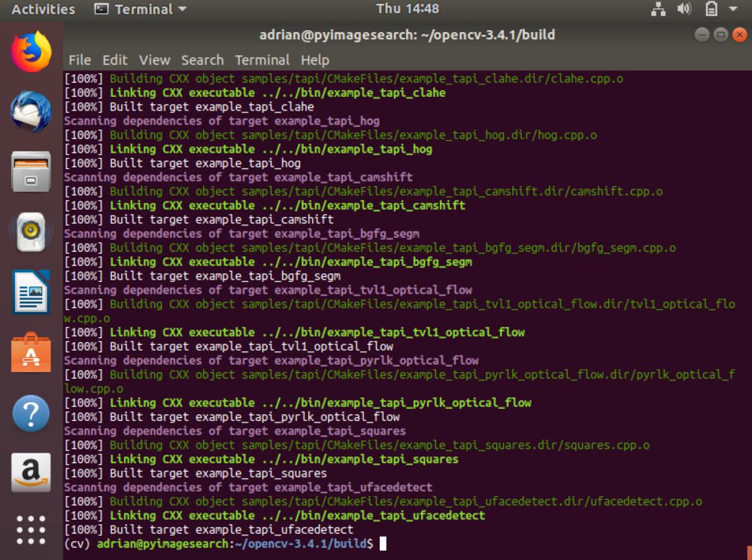This screenshot has width=752, height=560.
Task: Open the Edit menu
Action: point(114,60)
